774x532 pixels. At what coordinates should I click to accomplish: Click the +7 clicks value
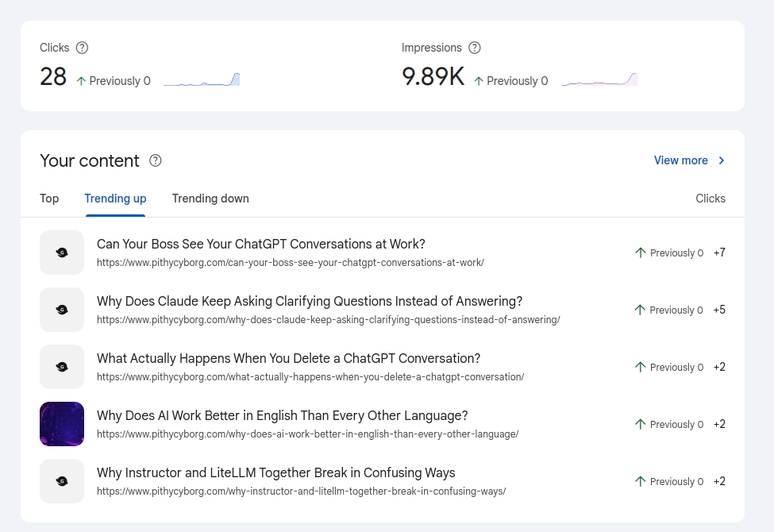pos(719,253)
